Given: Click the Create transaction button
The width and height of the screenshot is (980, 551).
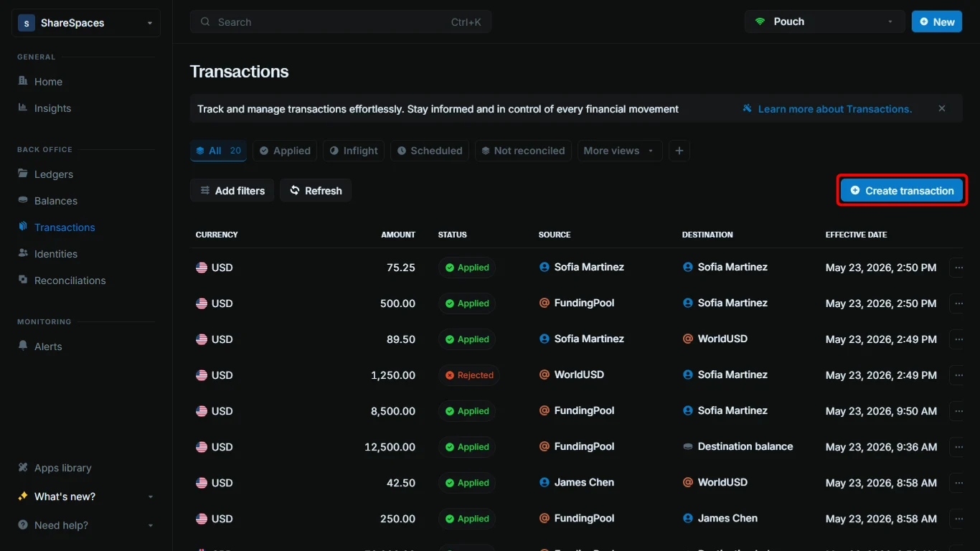Looking at the screenshot, I should [x=902, y=191].
